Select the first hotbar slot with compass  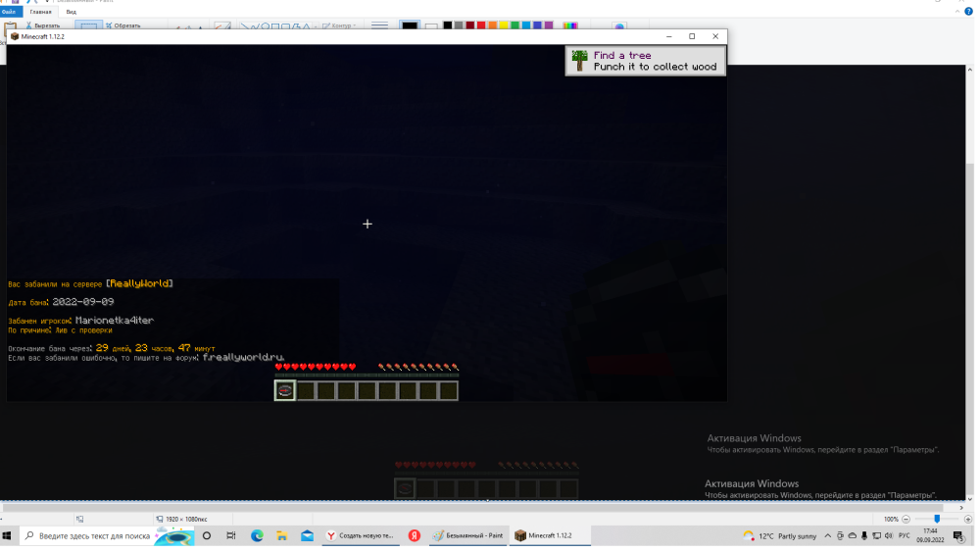click(x=285, y=390)
